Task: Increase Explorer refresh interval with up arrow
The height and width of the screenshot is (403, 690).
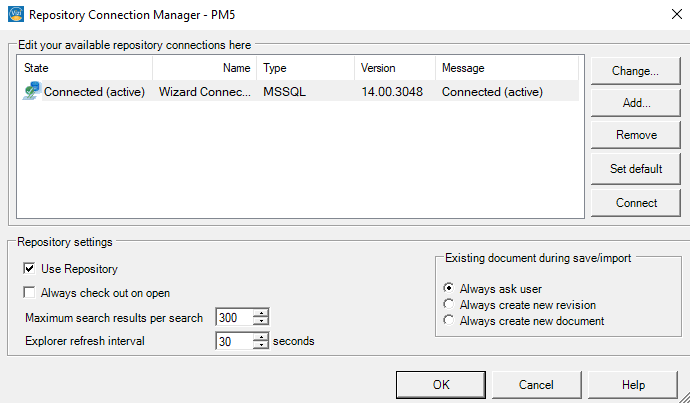Action: click(x=261, y=337)
